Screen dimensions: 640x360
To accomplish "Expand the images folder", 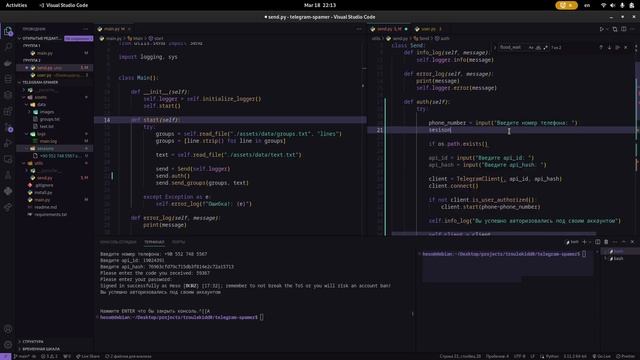I will point(29,112).
